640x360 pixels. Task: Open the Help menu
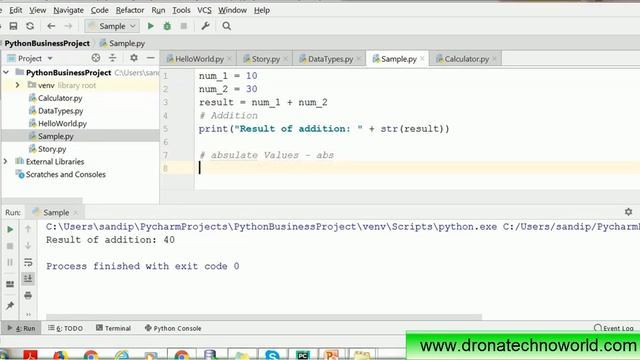pos(262,10)
